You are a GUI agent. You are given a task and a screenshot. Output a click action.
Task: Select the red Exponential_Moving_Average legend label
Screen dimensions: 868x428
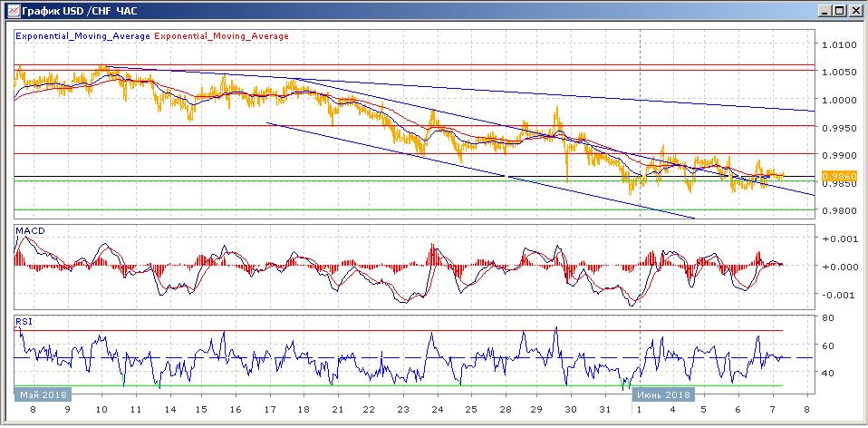pyautogui.click(x=222, y=36)
